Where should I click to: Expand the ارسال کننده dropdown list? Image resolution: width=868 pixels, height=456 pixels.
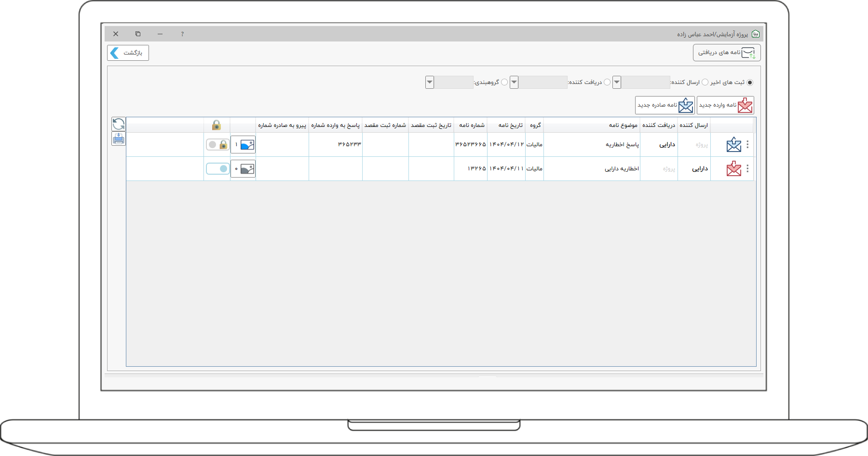point(617,83)
